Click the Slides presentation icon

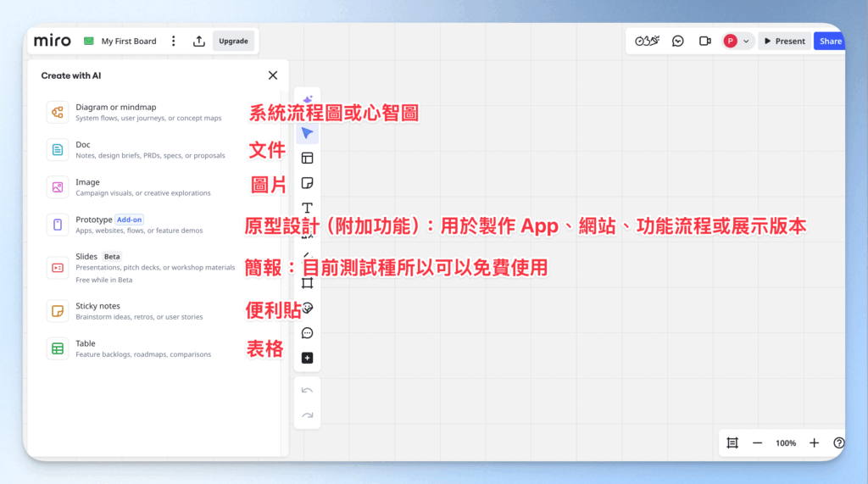coord(58,268)
